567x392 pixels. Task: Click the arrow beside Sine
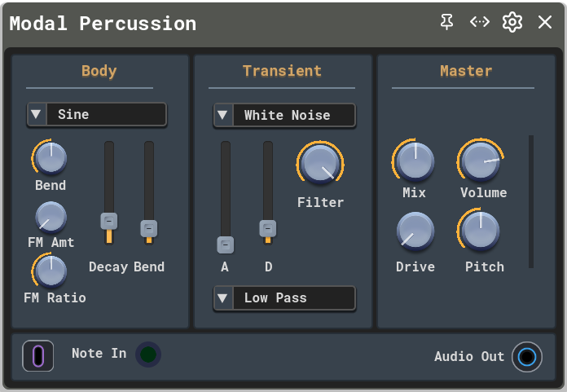pyautogui.click(x=36, y=115)
